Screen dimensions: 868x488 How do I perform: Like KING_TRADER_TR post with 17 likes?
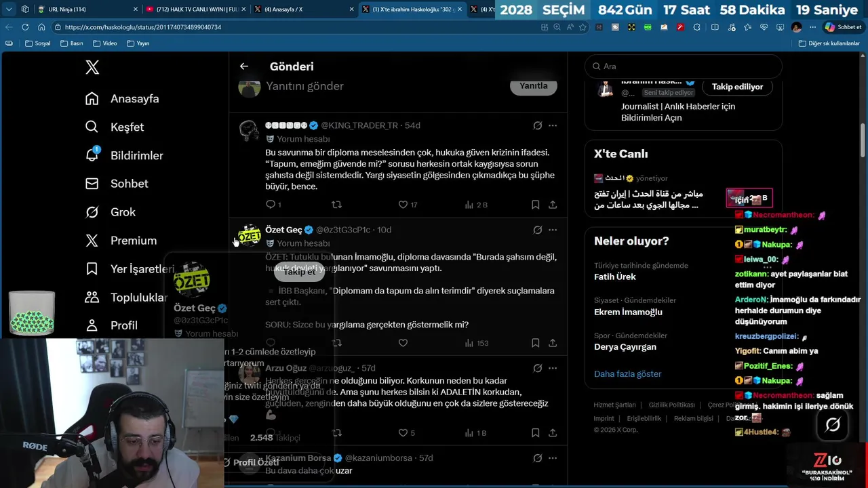click(x=403, y=204)
